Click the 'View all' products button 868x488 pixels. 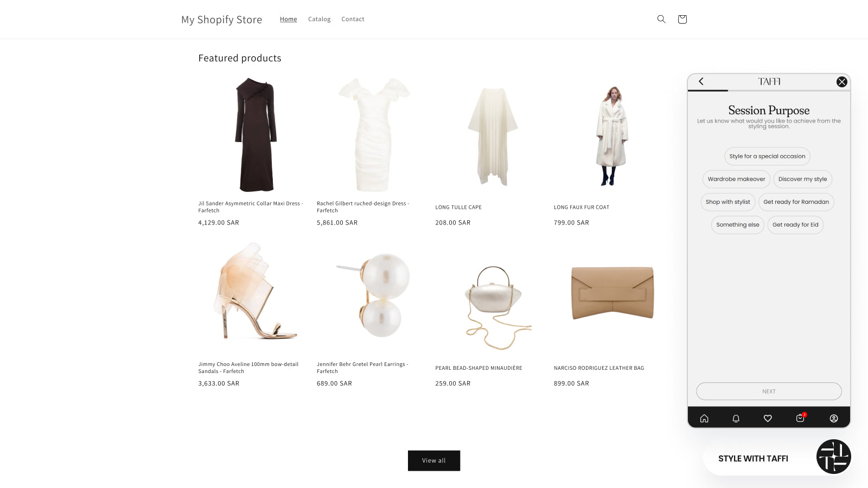click(x=433, y=460)
